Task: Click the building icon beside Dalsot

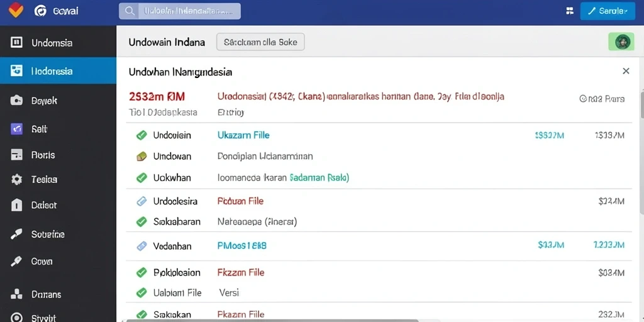Action: [x=16, y=205]
